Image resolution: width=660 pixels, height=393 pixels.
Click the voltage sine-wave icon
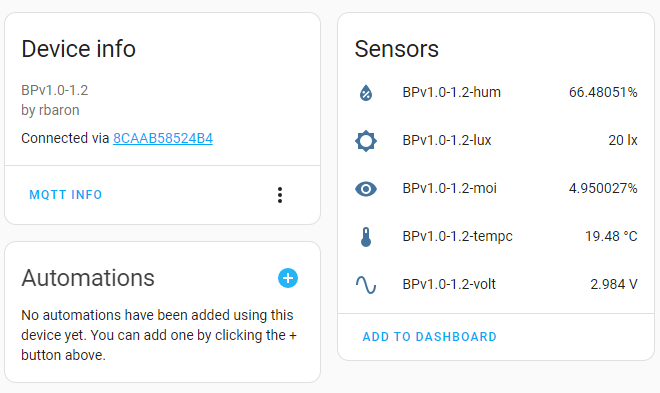[366, 285]
